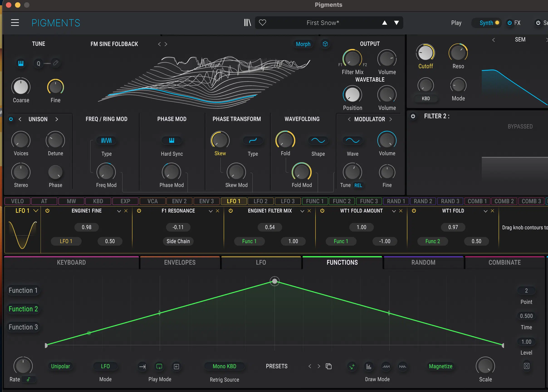Viewport: 548px width, 392px height.
Task: Expand the WT1 FOLD AMOUNT chevron
Action: 394,211
